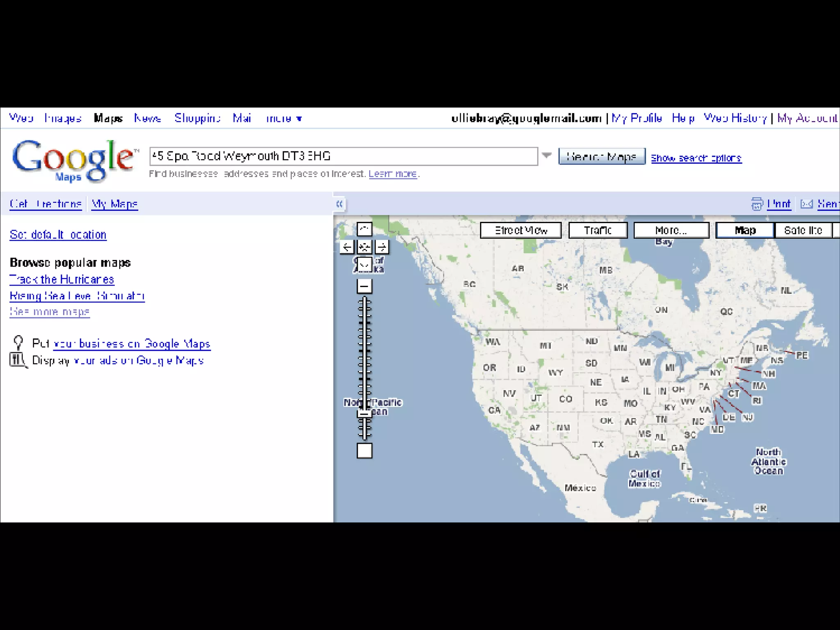Viewport: 840px width, 630px height.
Task: Click the zoom button below the zoom slider
Action: point(364,450)
